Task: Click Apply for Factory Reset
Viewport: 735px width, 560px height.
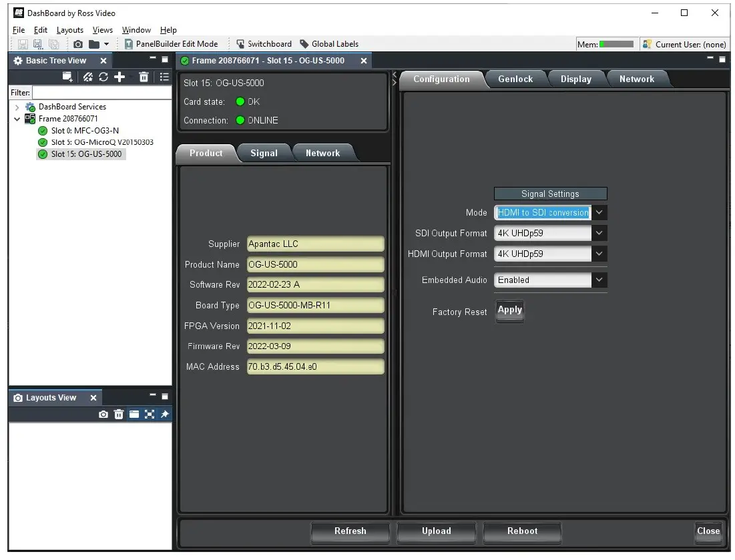Action: point(509,310)
